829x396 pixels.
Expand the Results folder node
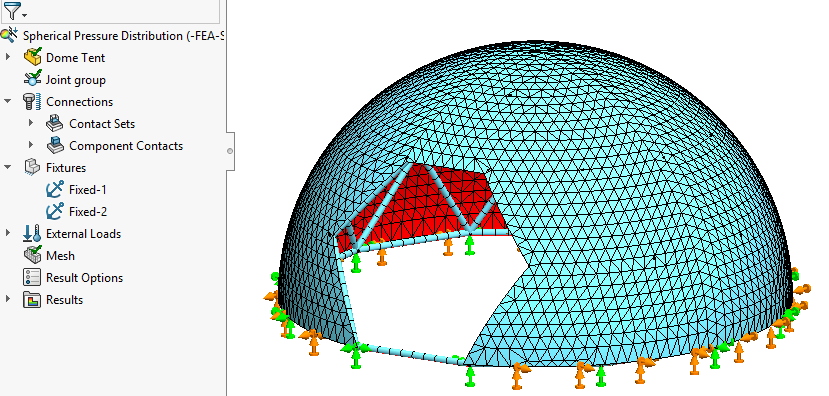coord(7,299)
